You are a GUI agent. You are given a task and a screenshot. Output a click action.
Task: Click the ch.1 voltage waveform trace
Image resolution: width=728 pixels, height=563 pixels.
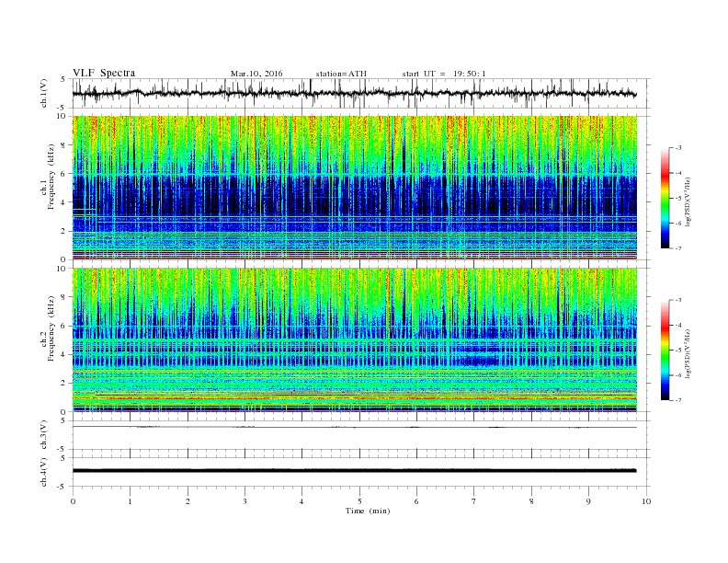pyautogui.click(x=354, y=94)
